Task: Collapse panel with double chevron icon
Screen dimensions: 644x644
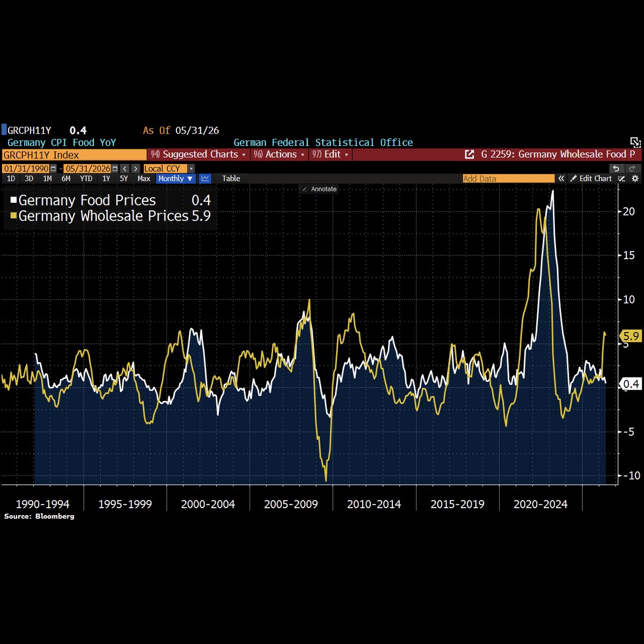Action: (x=561, y=179)
